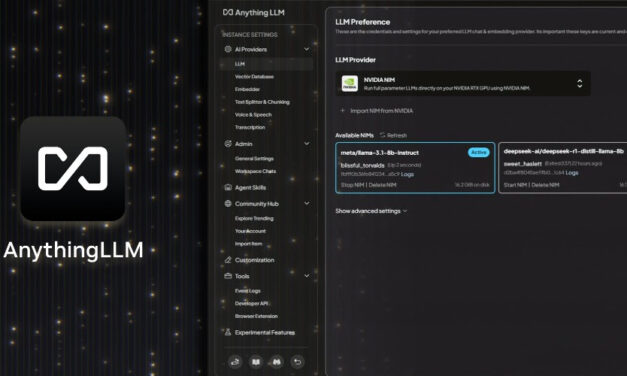Open the NVIDIA NIM provider dropdown

(463, 83)
